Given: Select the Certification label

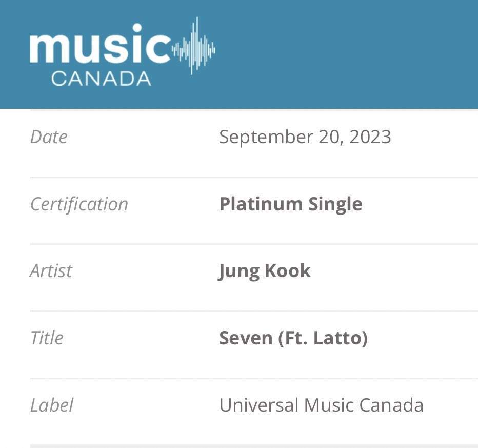Looking at the screenshot, I should point(79,204).
